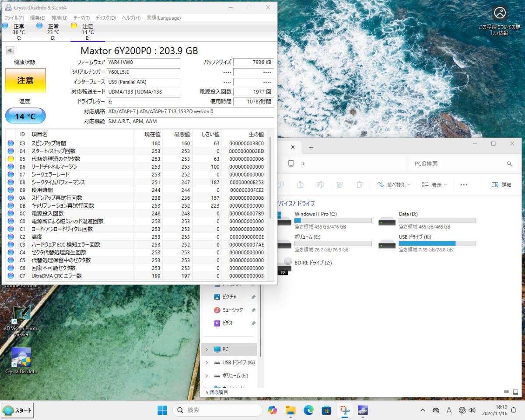
Task: Open the 言語(Language) menu
Action: [164, 18]
